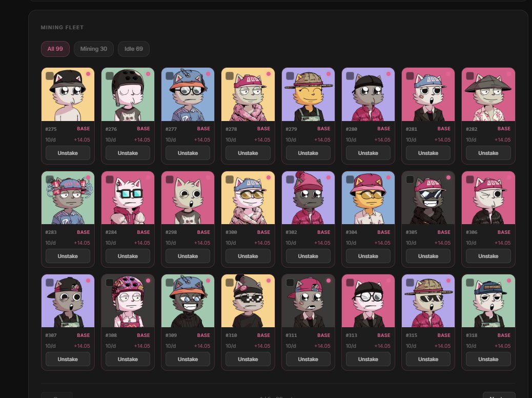The height and width of the screenshot is (398, 532).
Task: Check the selection box on card #278
Action: click(x=230, y=76)
